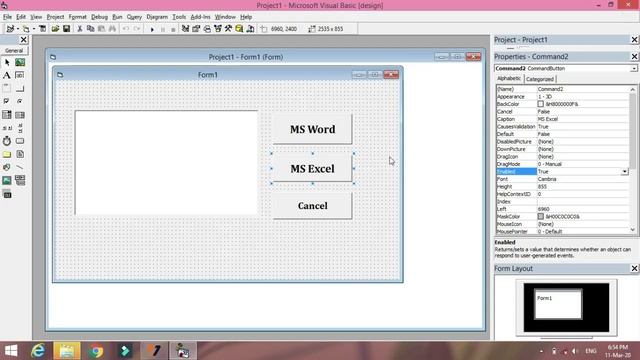Image resolution: width=640 pixels, height=360 pixels.
Task: Select the MS Excel button on Form1
Action: (312, 169)
